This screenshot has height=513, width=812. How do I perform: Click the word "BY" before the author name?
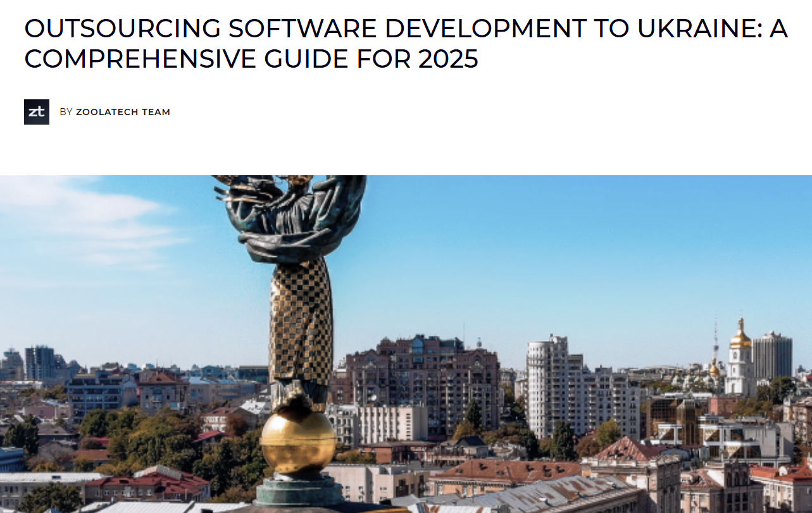coord(66,112)
